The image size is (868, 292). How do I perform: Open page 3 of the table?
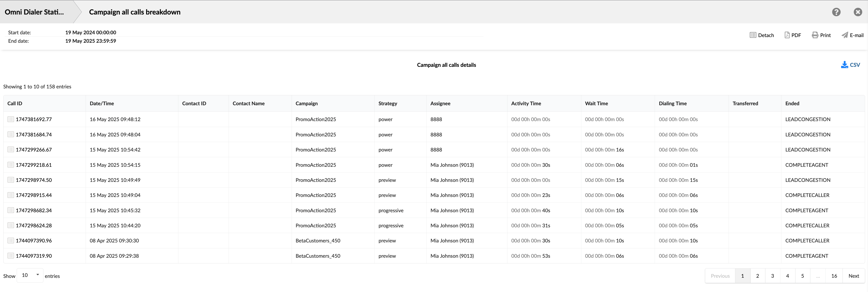point(772,276)
